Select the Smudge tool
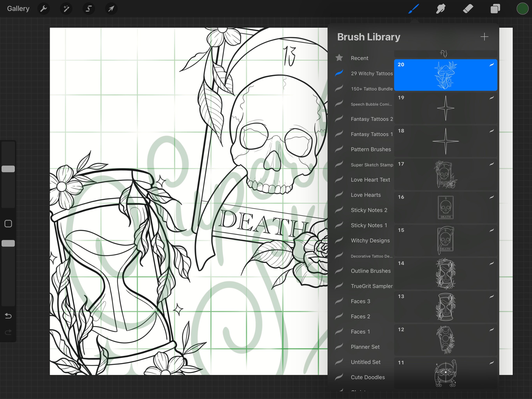 [441, 9]
